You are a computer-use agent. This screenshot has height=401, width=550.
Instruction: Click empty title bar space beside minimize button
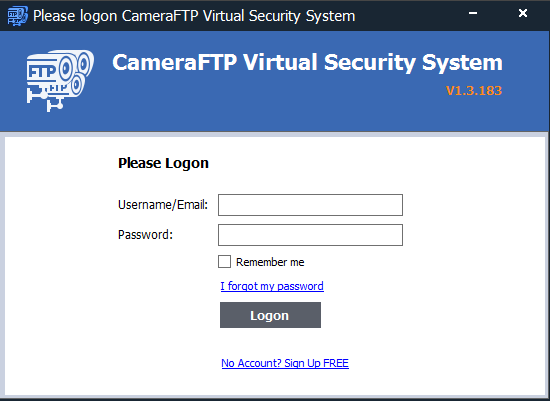pyautogui.click(x=410, y=16)
